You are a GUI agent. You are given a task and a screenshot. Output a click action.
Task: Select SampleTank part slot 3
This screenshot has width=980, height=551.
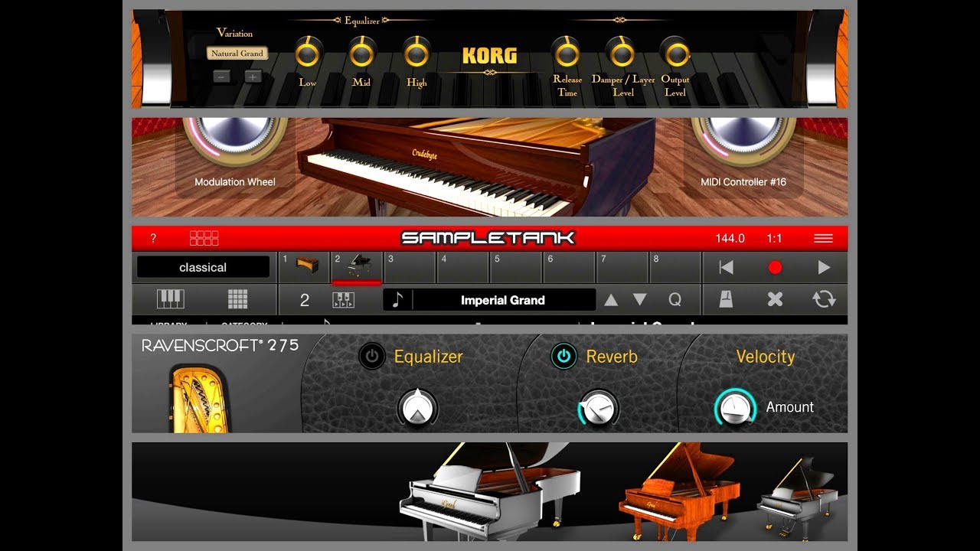click(x=410, y=268)
